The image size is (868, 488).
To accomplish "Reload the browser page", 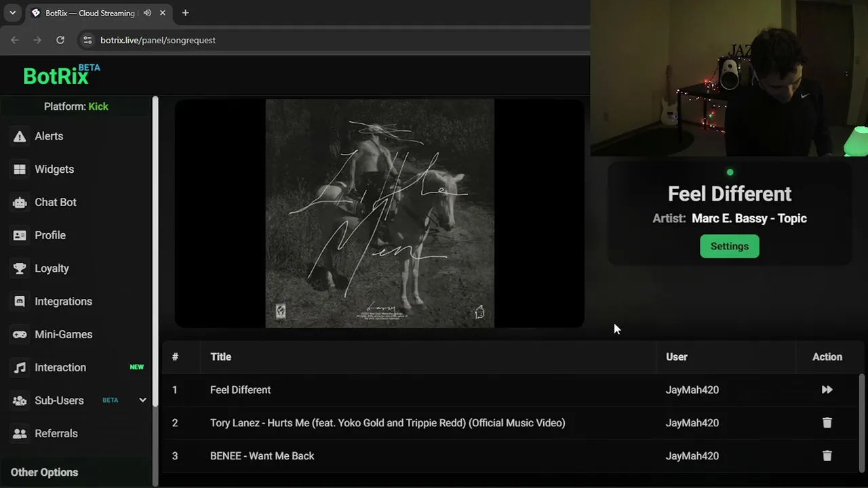I will [x=60, y=40].
